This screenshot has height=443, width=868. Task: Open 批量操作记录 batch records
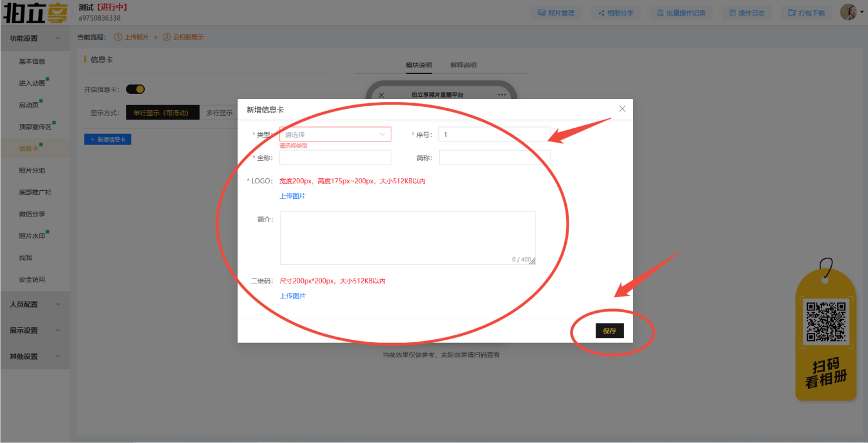click(681, 13)
